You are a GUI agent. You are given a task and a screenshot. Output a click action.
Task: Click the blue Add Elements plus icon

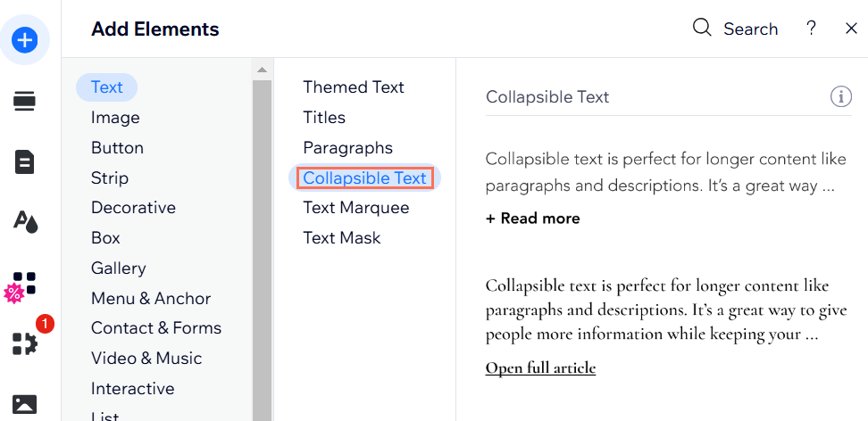(x=25, y=40)
